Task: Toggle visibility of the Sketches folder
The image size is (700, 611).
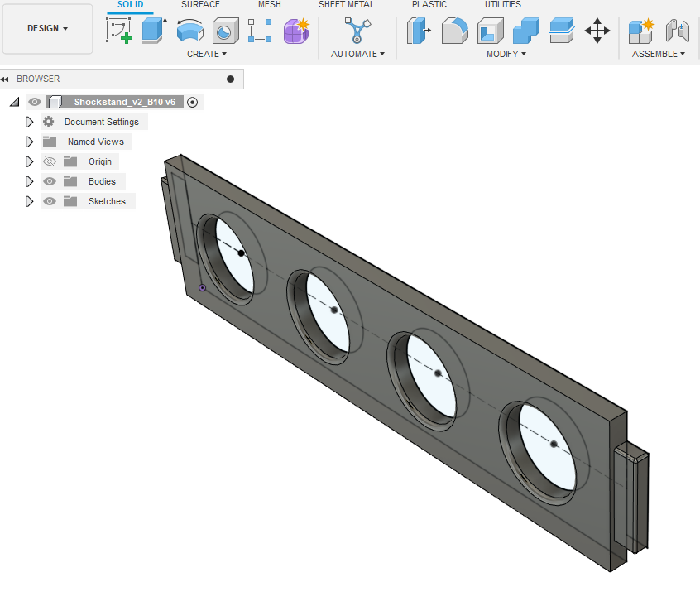Action: (x=50, y=201)
